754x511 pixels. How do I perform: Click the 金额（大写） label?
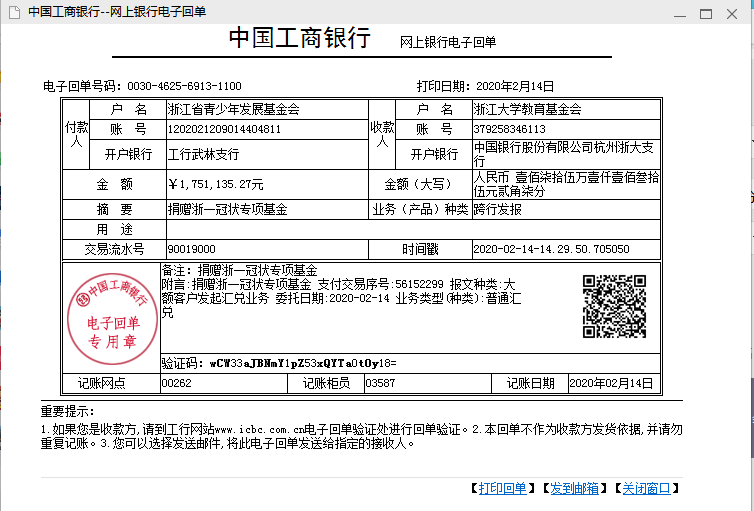420,185
